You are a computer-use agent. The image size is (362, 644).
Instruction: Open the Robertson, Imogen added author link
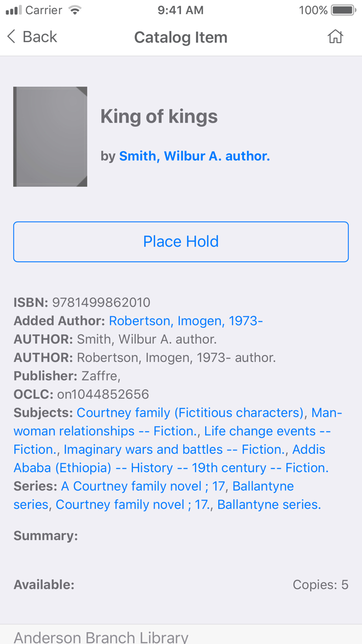(x=185, y=320)
